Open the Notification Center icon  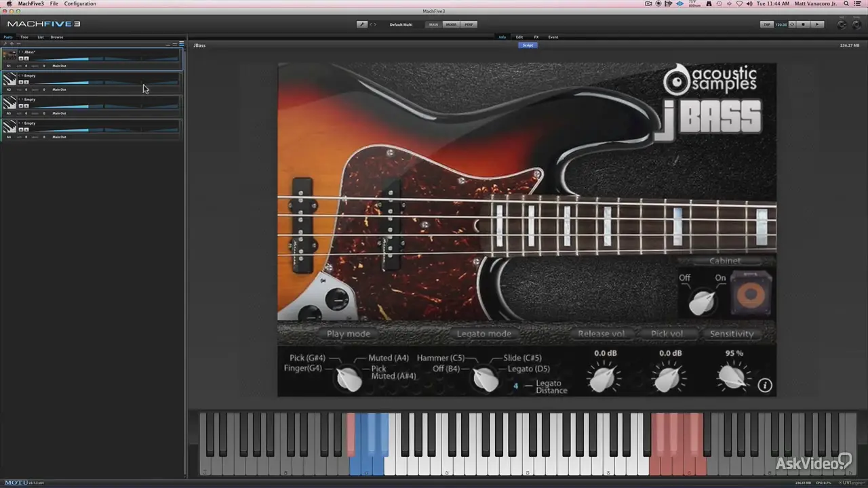click(x=859, y=3)
